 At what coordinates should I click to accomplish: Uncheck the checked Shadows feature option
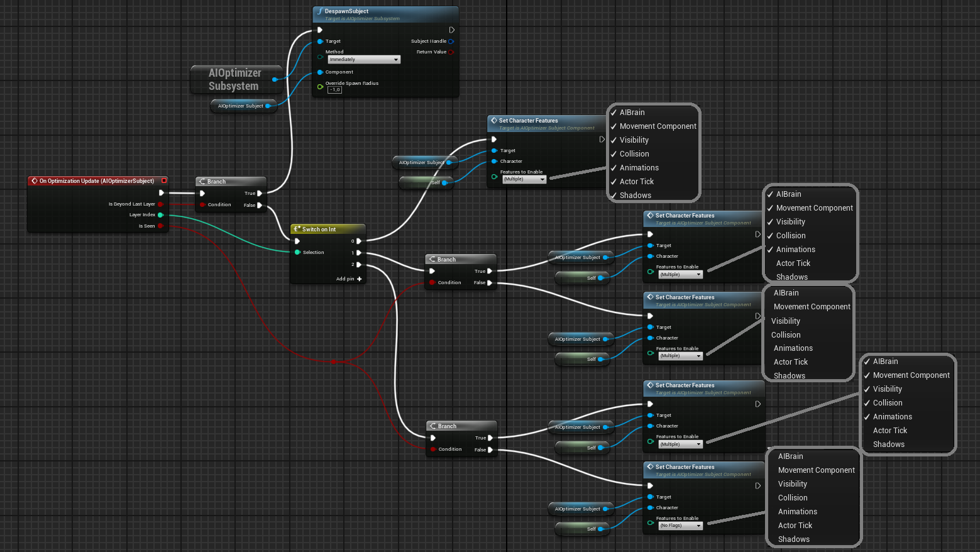pyautogui.click(x=635, y=196)
